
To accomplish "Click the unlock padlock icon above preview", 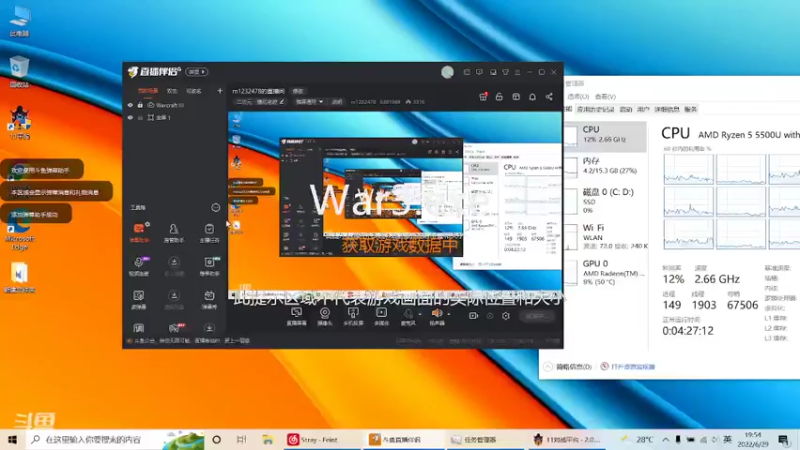I will [499, 96].
